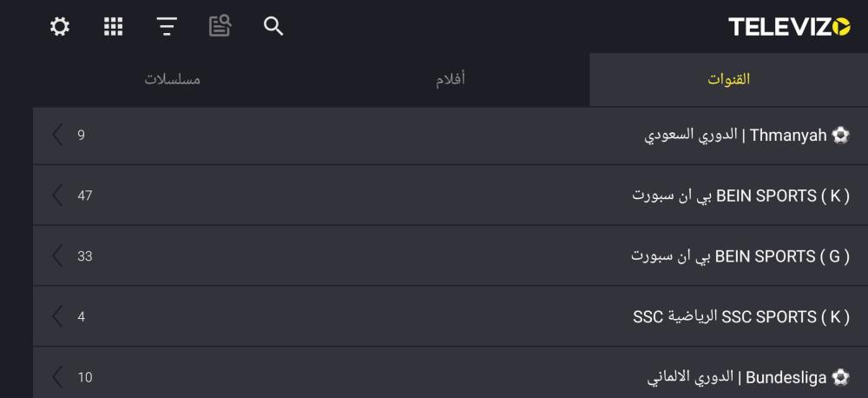Switch to the القنوات tab
The width and height of the screenshot is (868, 398).
click(728, 80)
